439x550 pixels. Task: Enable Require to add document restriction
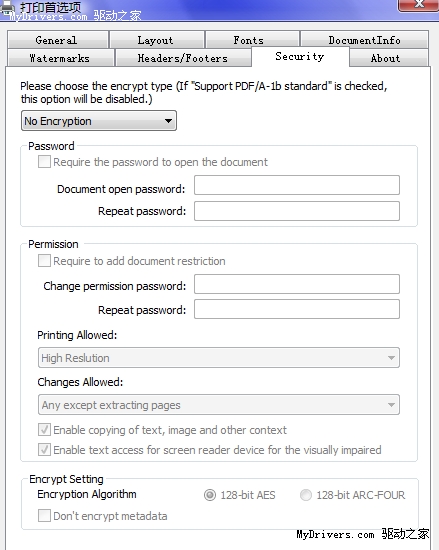click(x=44, y=261)
